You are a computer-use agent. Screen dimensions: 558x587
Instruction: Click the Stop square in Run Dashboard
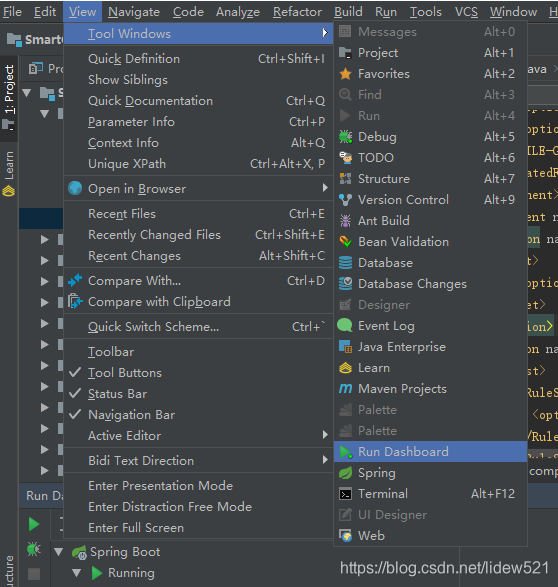pyautogui.click(x=34, y=574)
